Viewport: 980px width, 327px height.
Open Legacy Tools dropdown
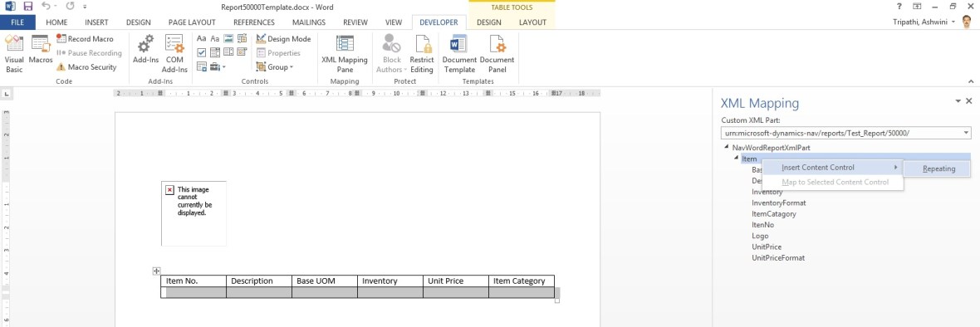coord(218,66)
